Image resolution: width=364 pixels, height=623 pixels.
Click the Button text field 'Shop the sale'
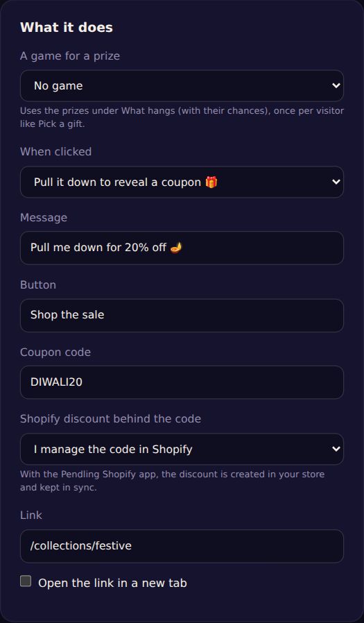(x=182, y=315)
